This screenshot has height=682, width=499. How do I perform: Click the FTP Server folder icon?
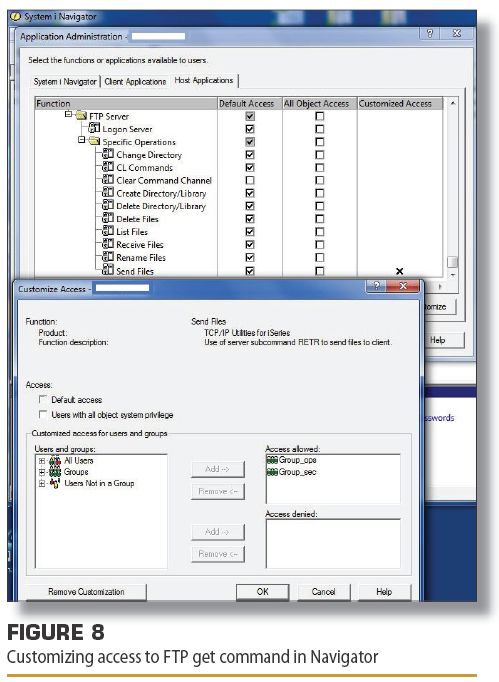(x=81, y=116)
